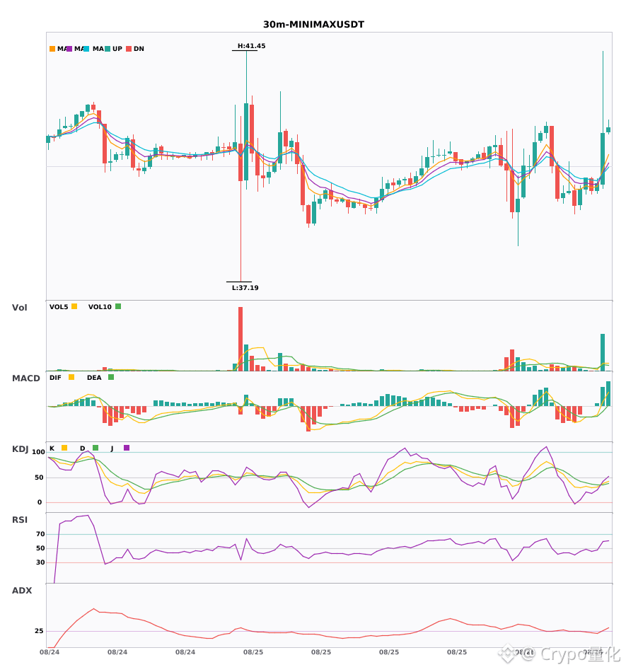Click the VOL5 legend text
The image size is (626, 672).
[x=59, y=307]
